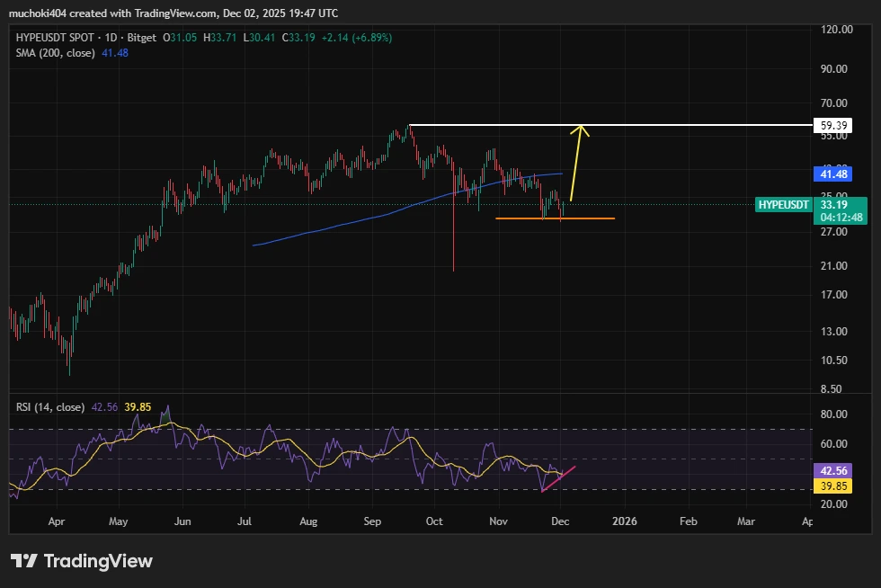Click the RSI (14, close) indicator legend
This screenshot has width=881, height=588.
click(x=50, y=407)
